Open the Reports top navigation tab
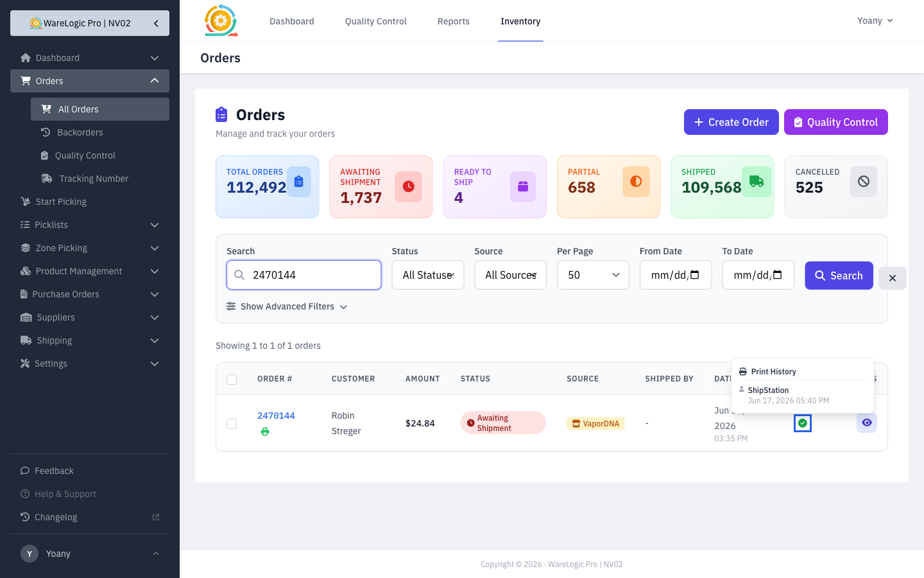Screen dimensions: 924x578 coord(454,21)
